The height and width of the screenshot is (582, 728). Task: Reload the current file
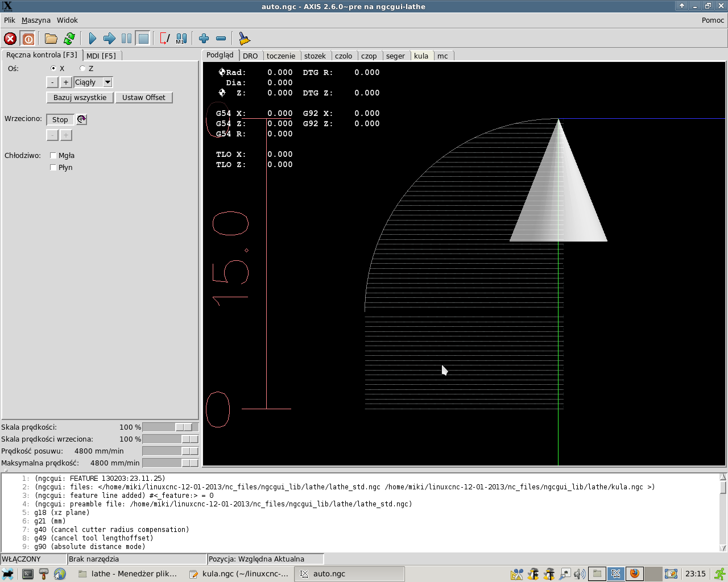[69, 39]
